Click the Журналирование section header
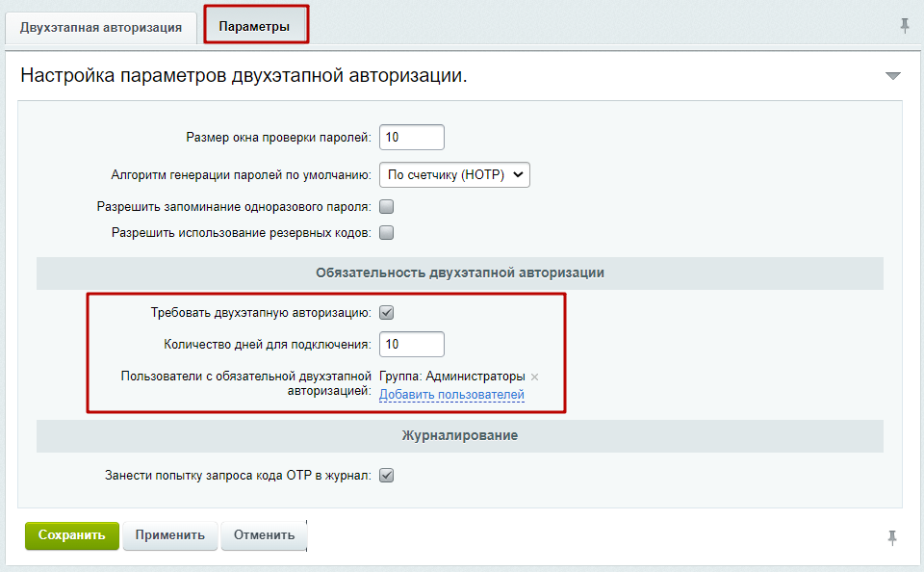924x572 pixels. click(x=459, y=436)
